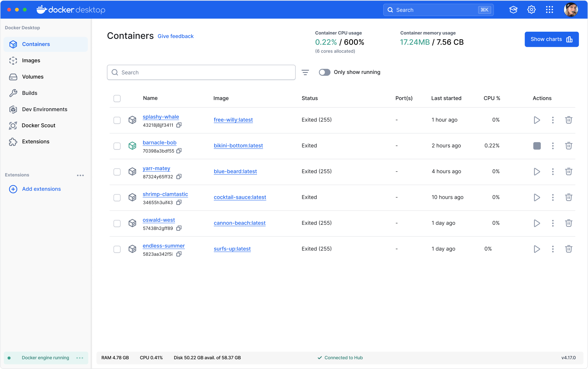Open the Dev Environments menu item
This screenshot has height=369, width=588.
[45, 109]
